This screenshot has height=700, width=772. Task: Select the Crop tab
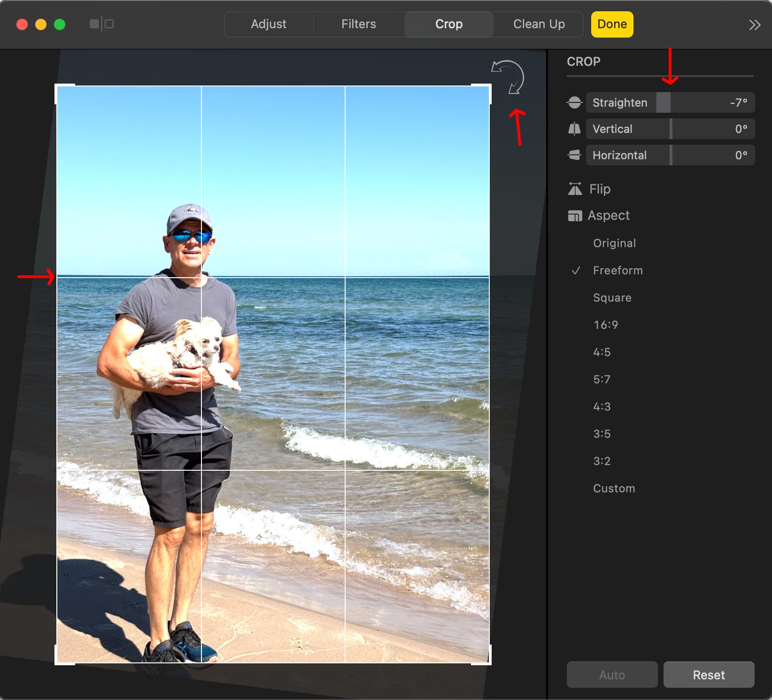pyautogui.click(x=449, y=24)
